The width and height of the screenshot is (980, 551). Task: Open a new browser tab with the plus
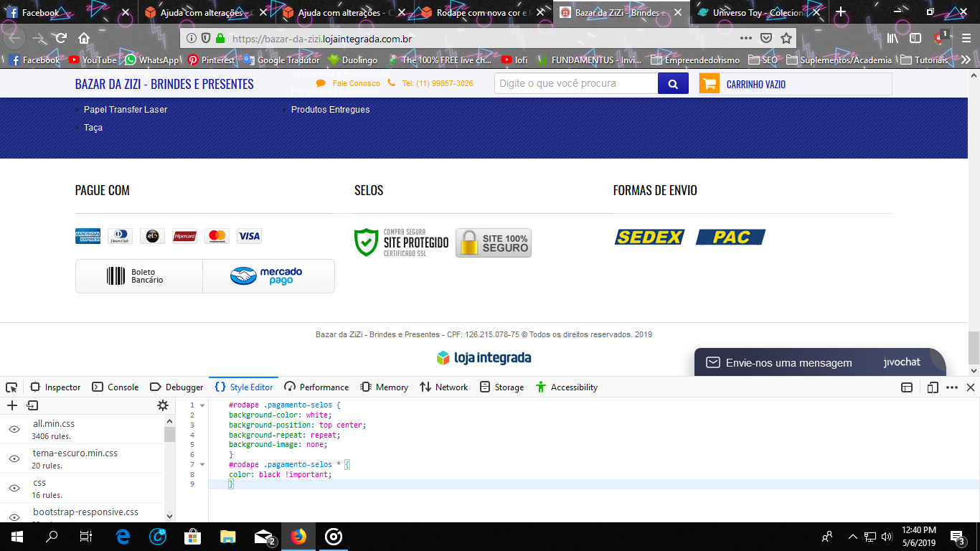(x=841, y=12)
